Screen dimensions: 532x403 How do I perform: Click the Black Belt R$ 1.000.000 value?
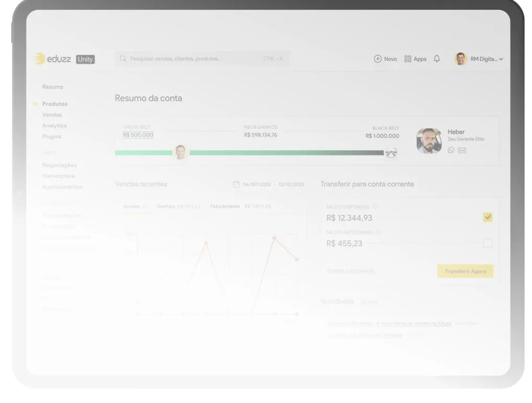click(x=382, y=136)
